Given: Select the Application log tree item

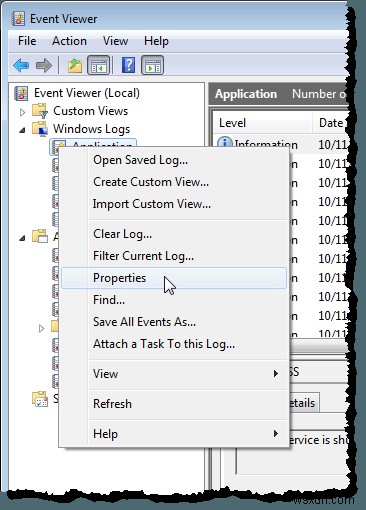Looking at the screenshot, I should 93,144.
